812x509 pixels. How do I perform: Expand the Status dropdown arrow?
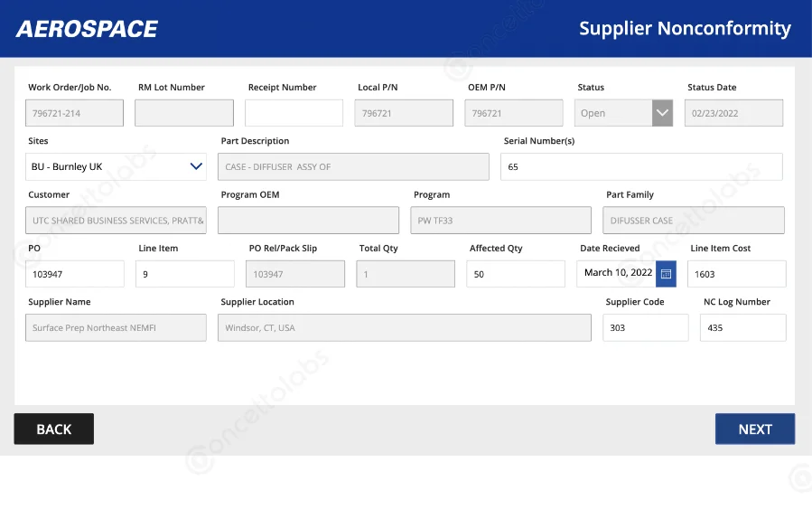coord(662,113)
